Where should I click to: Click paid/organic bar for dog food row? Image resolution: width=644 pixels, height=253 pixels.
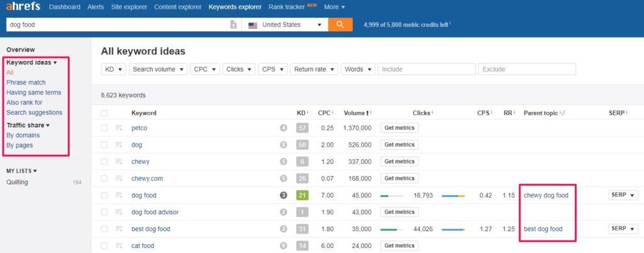[453, 196]
